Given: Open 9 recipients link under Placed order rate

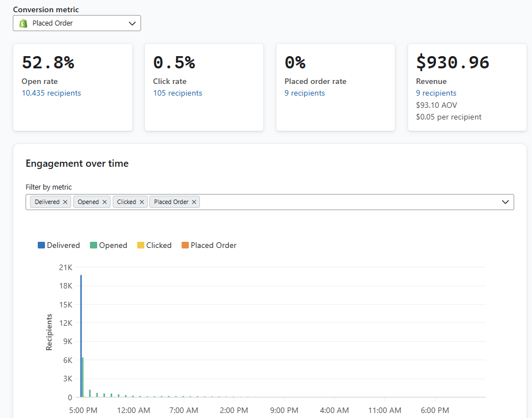Looking at the screenshot, I should [305, 93].
